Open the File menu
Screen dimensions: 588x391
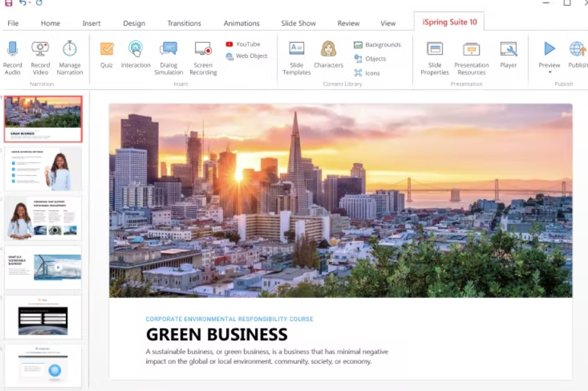pyautogui.click(x=13, y=23)
